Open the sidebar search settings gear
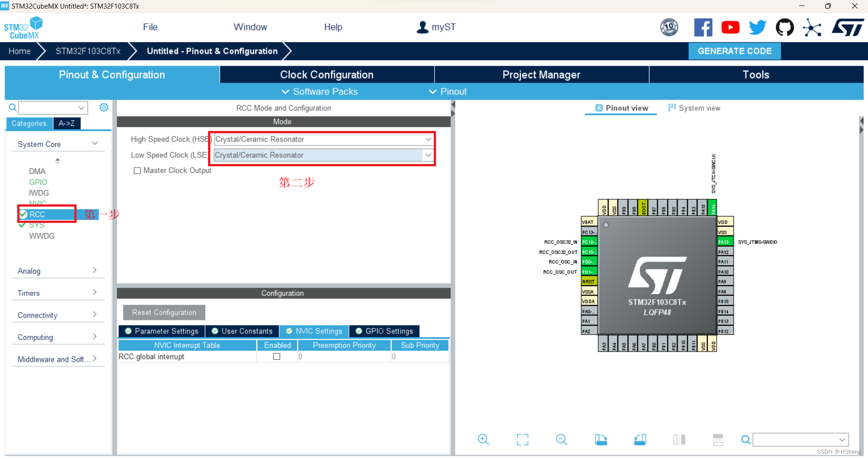The width and height of the screenshot is (868, 459). 104,107
